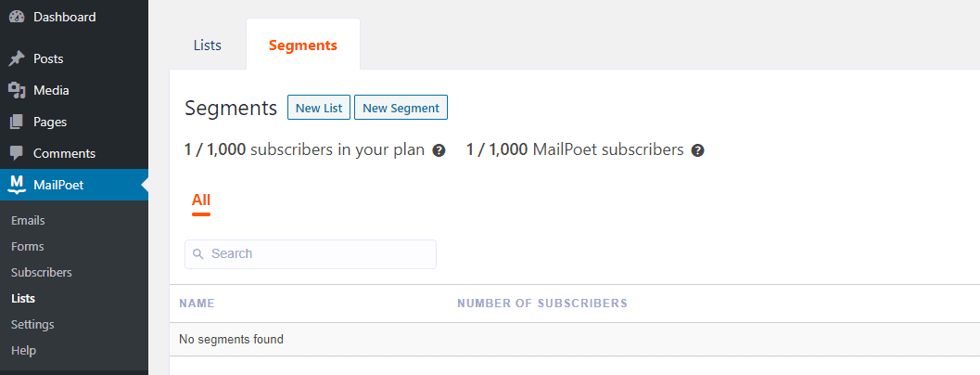Open the Forms submenu item

28,247
